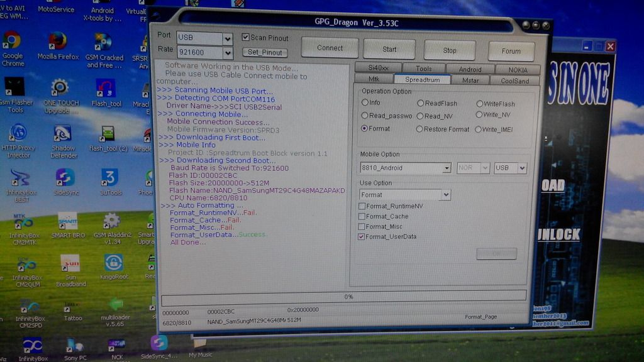Switch to the Mtk tab
The width and height of the screenshot is (644, 362).
(374, 79)
